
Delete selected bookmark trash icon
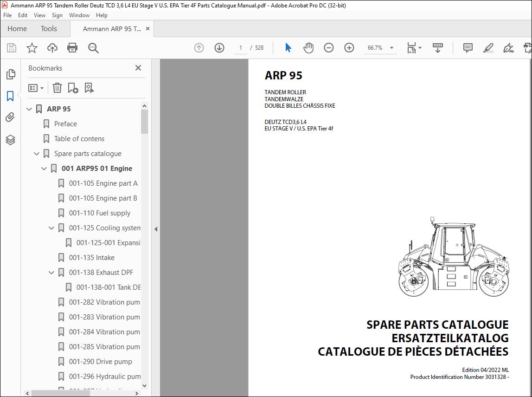pos(57,88)
